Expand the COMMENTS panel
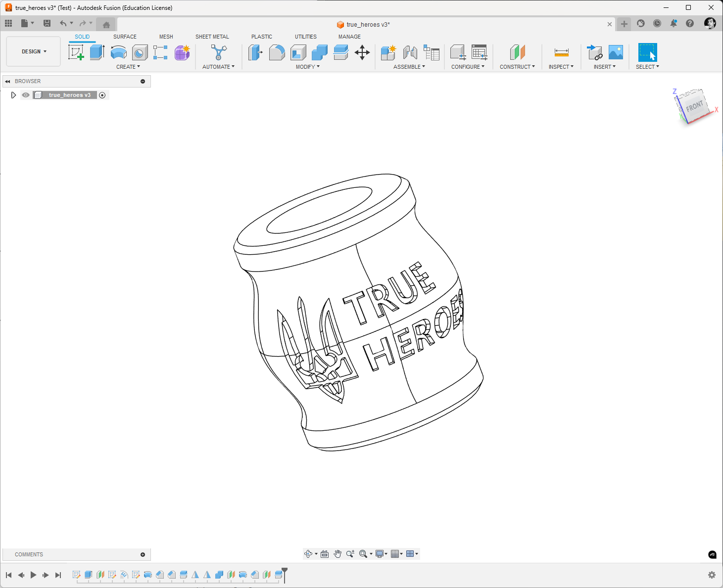The height and width of the screenshot is (588, 723). [143, 554]
